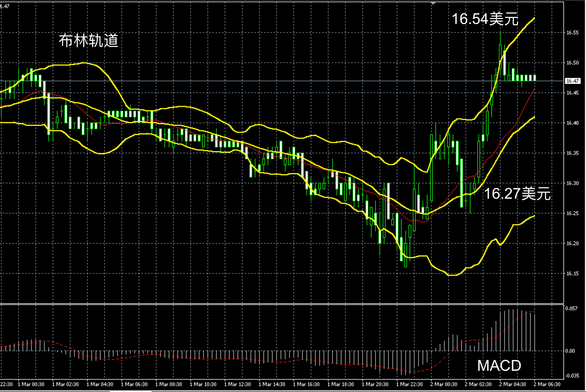Click the 1 Mar 14:30 time label

coord(272,384)
